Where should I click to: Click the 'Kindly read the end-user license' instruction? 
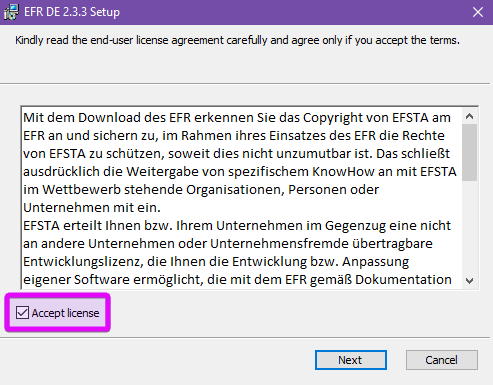[x=237, y=40]
